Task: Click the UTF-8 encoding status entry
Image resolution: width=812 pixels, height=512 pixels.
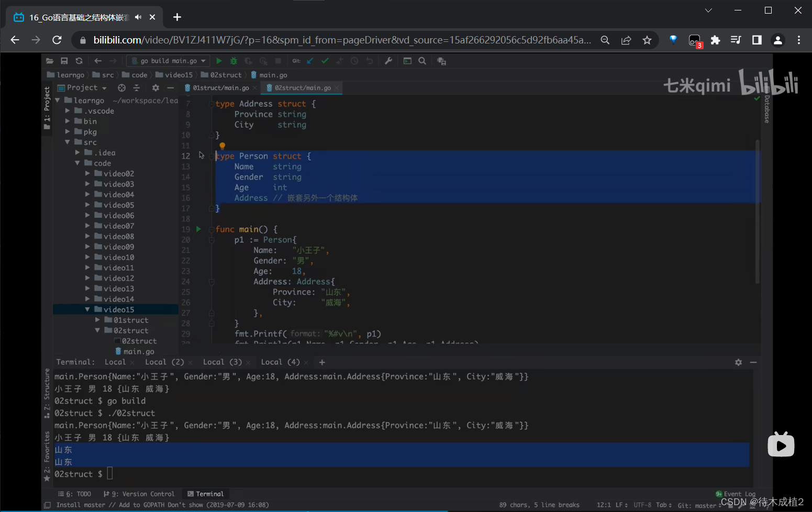Action: tap(642, 505)
